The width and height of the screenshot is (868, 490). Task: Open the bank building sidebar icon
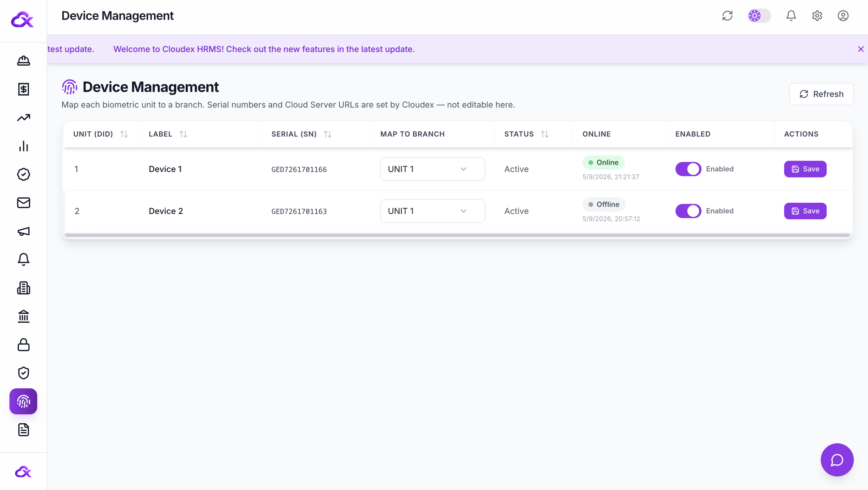coord(23,316)
